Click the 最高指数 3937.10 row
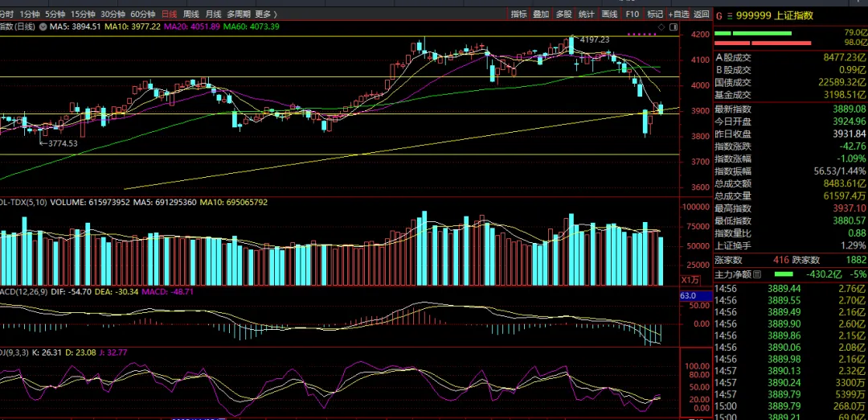Screen dimensions: 868x420 coord(791,209)
